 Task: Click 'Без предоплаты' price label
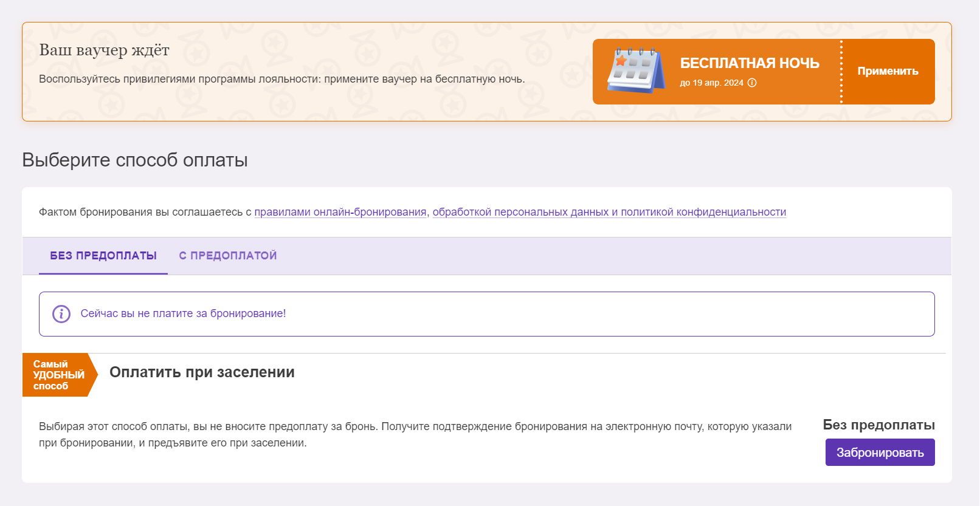(x=879, y=425)
